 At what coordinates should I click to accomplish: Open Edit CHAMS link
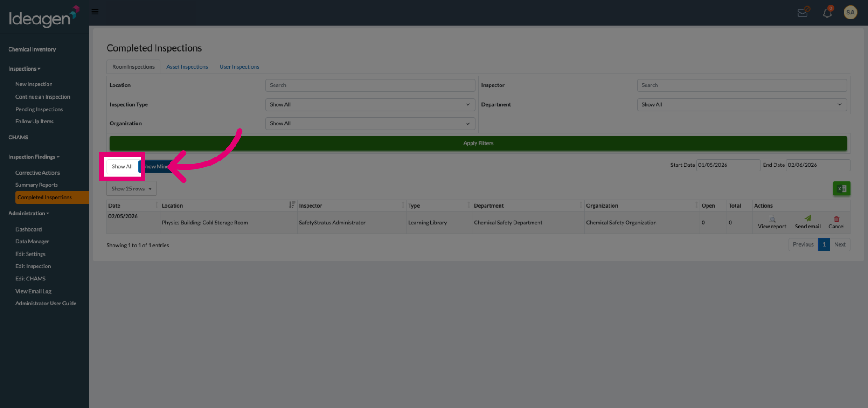pyautogui.click(x=30, y=279)
